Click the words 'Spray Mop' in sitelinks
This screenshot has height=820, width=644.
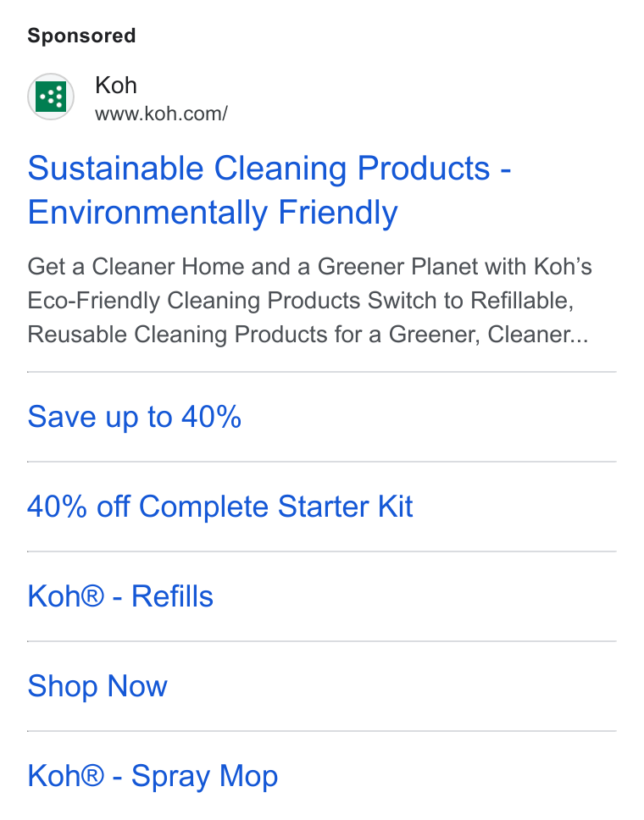tap(204, 776)
